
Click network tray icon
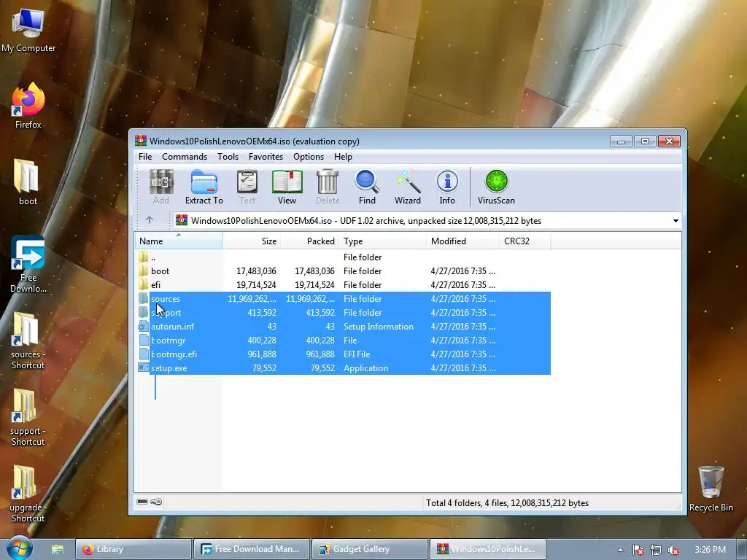click(x=656, y=550)
